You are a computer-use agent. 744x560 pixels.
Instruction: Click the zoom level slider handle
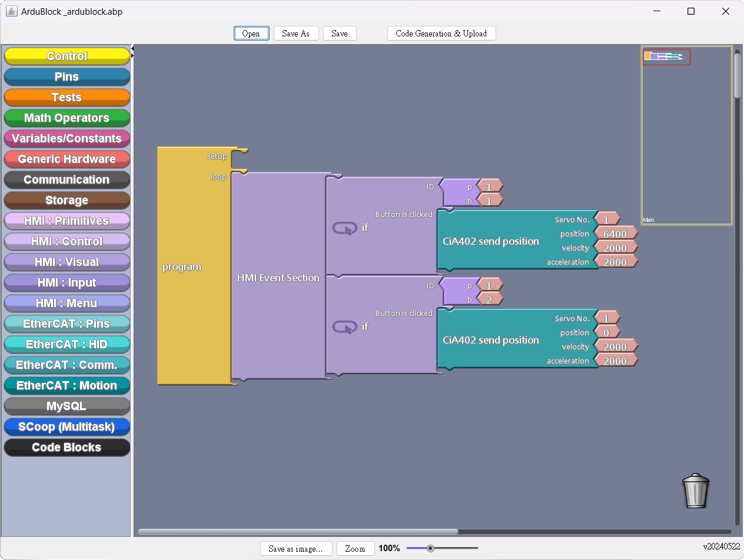[x=430, y=548]
